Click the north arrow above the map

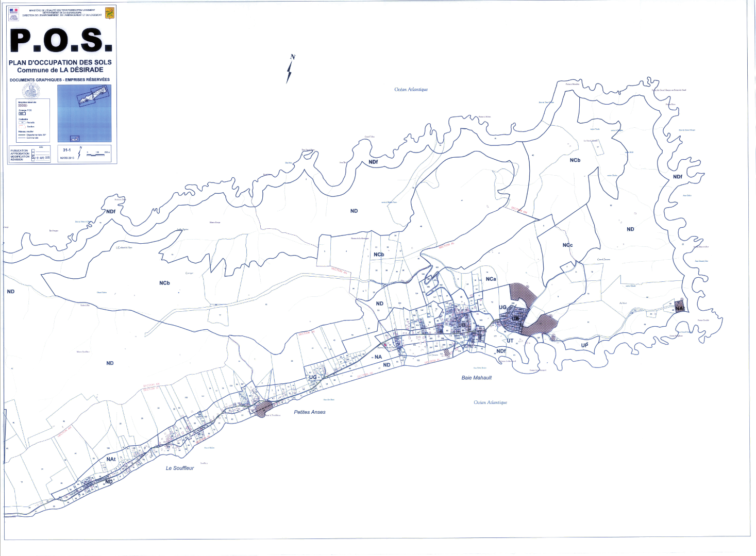point(290,70)
